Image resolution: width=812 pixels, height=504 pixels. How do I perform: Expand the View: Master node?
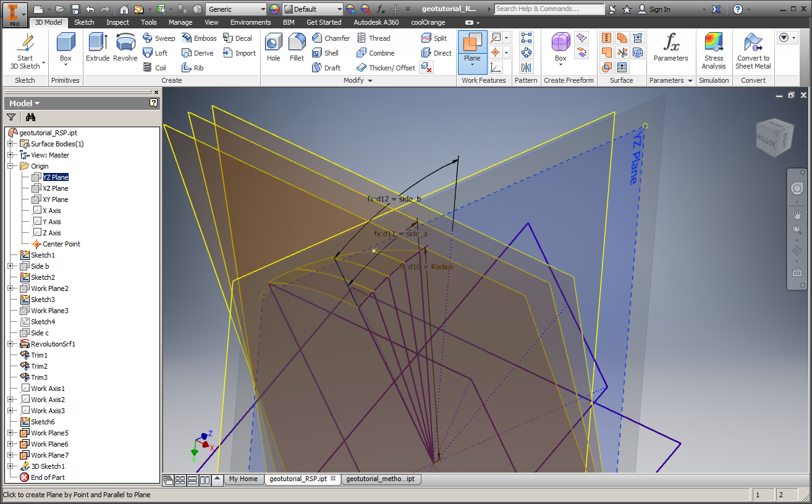click(x=11, y=155)
